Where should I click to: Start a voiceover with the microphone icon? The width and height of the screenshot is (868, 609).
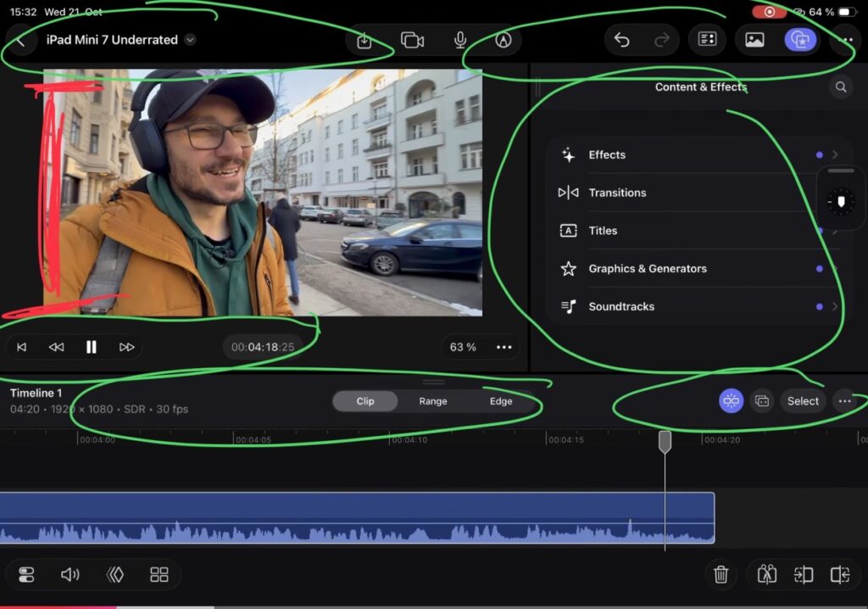tap(459, 41)
